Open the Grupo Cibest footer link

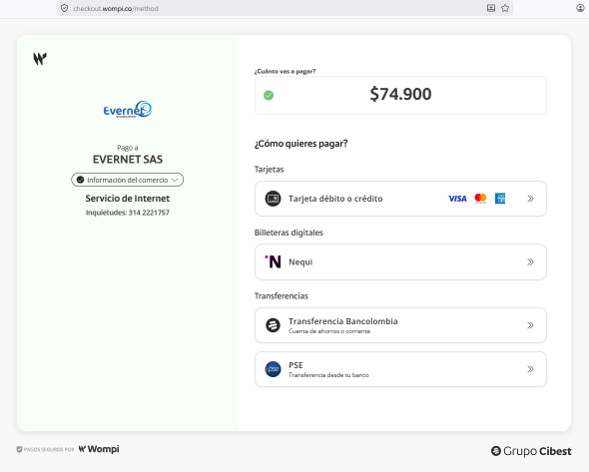[x=531, y=451]
